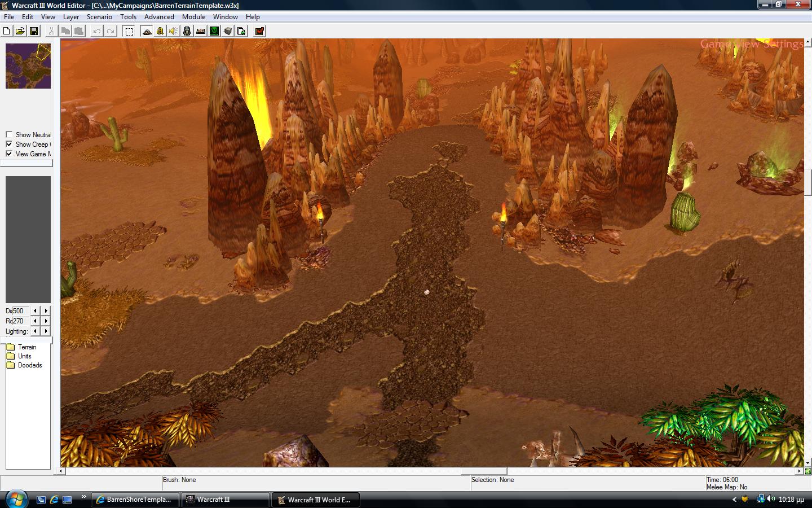Open the Sound Editor speaker icon
Image resolution: width=812 pixels, height=508 pixels.
[174, 31]
